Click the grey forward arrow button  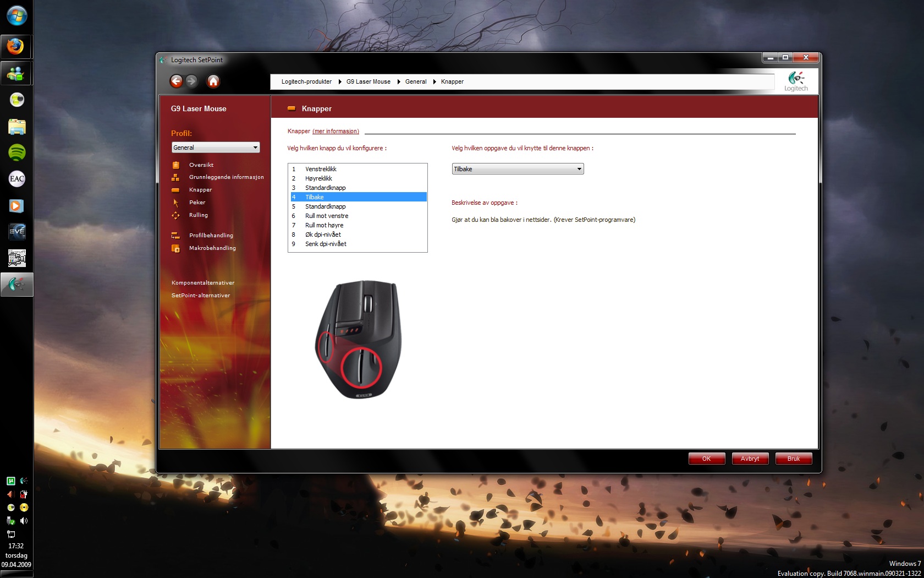(x=191, y=81)
